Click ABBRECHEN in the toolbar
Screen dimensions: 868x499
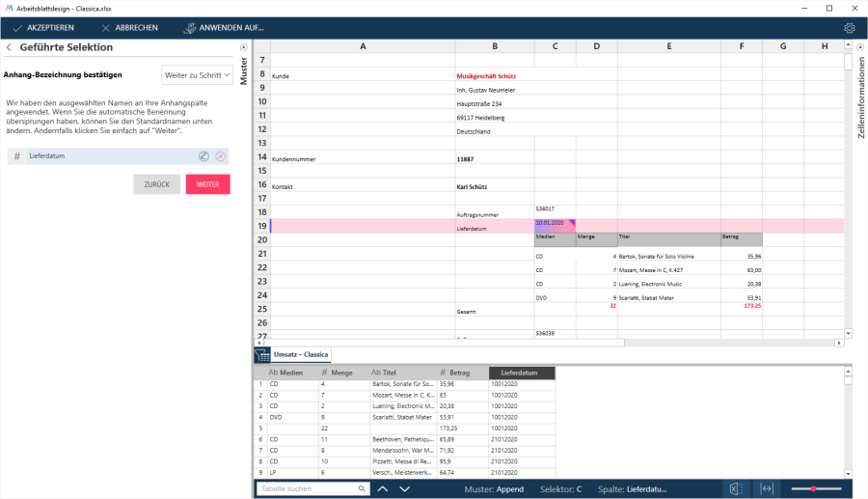129,28
